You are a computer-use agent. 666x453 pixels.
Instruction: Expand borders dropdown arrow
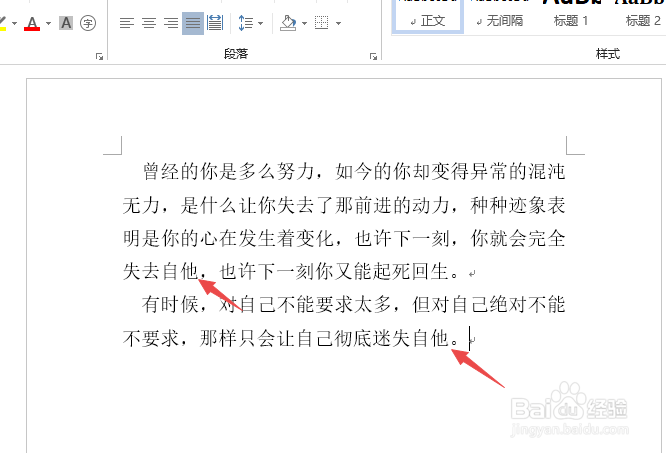[338, 23]
